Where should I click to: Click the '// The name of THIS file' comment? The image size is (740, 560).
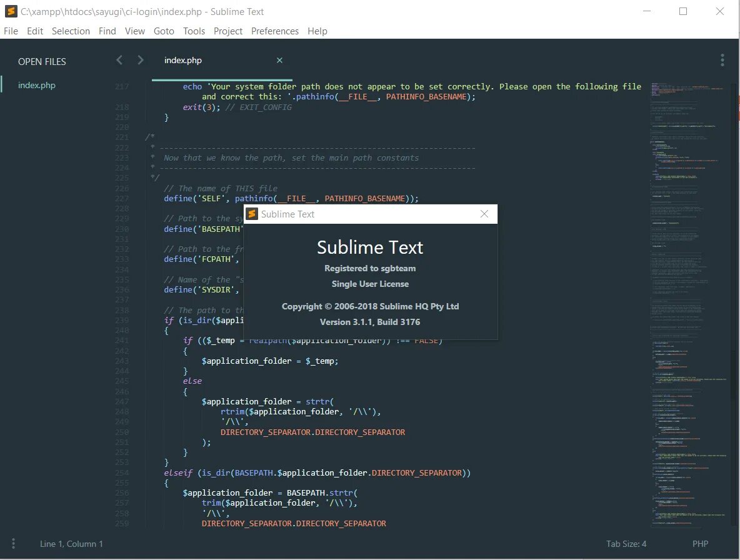pyautogui.click(x=221, y=189)
